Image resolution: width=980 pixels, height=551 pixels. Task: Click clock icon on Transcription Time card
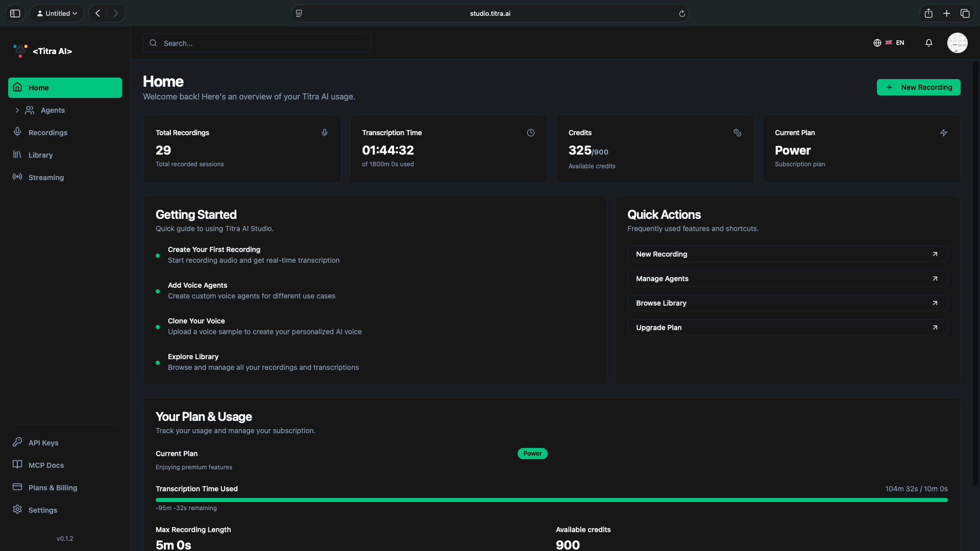(x=531, y=133)
